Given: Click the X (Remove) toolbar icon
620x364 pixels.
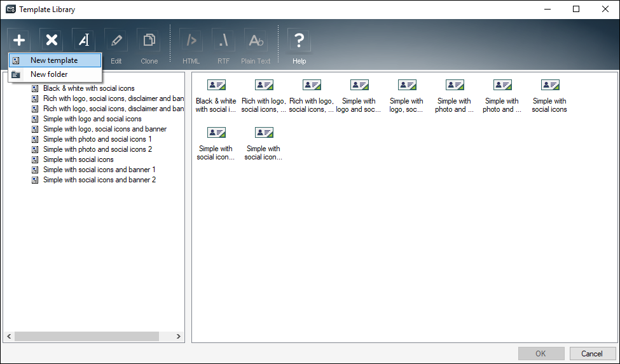Looking at the screenshot, I should point(52,40).
